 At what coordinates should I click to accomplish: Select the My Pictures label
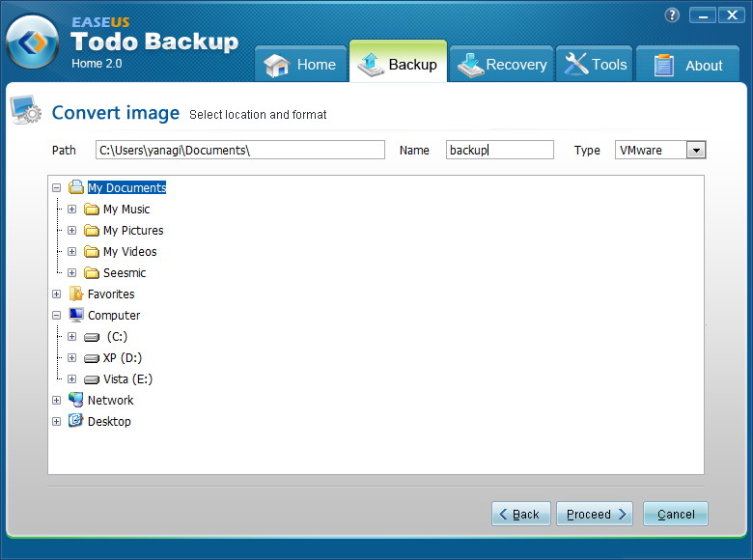coord(133,230)
